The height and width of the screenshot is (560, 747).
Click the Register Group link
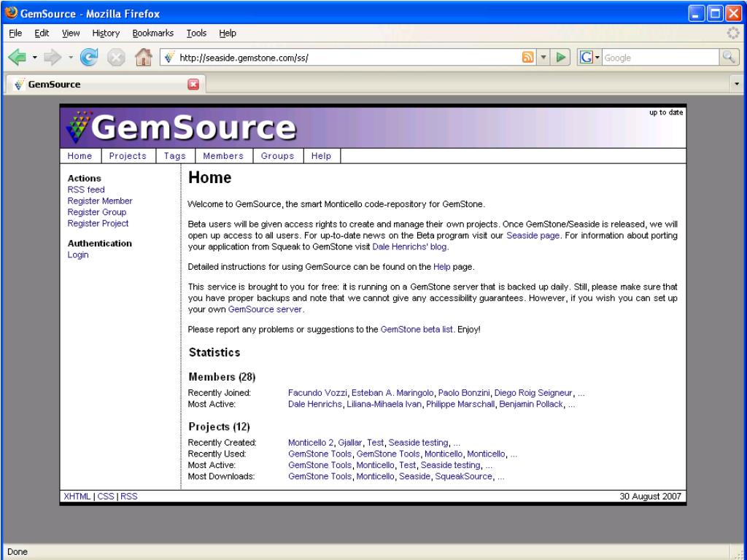coord(97,212)
